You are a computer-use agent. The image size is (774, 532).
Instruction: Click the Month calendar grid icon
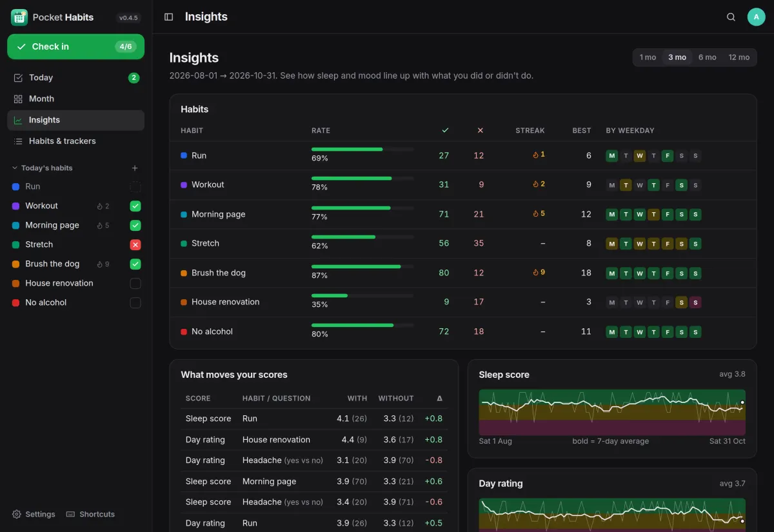18,99
